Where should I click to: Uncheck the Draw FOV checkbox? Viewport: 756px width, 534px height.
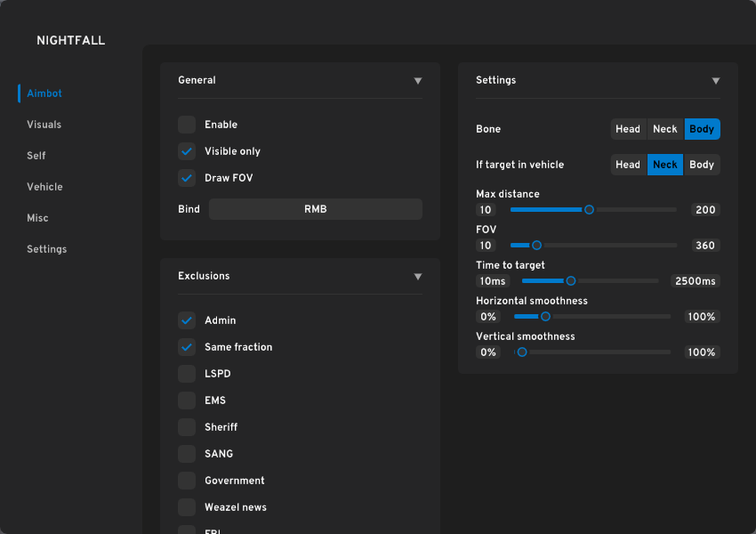tap(187, 178)
